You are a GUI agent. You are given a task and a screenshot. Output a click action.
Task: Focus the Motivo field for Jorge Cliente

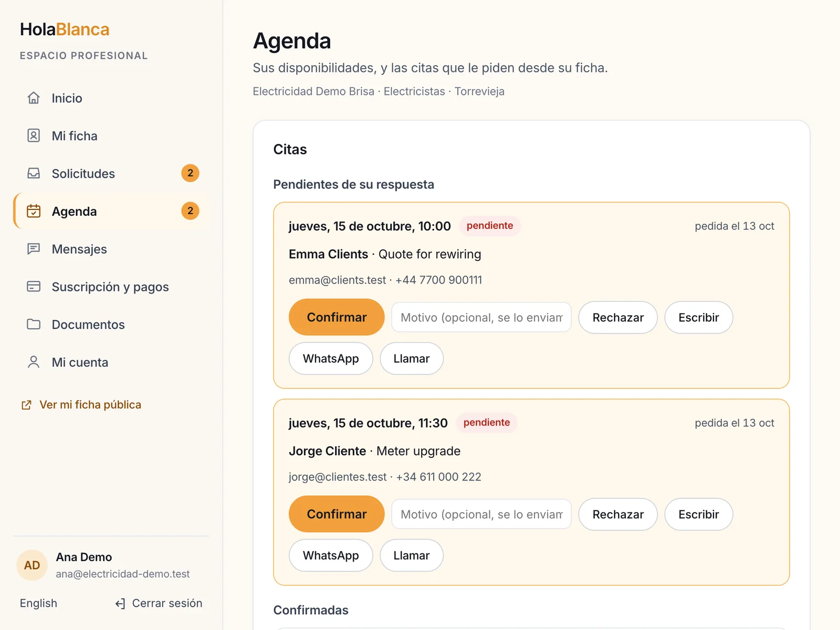(x=481, y=514)
